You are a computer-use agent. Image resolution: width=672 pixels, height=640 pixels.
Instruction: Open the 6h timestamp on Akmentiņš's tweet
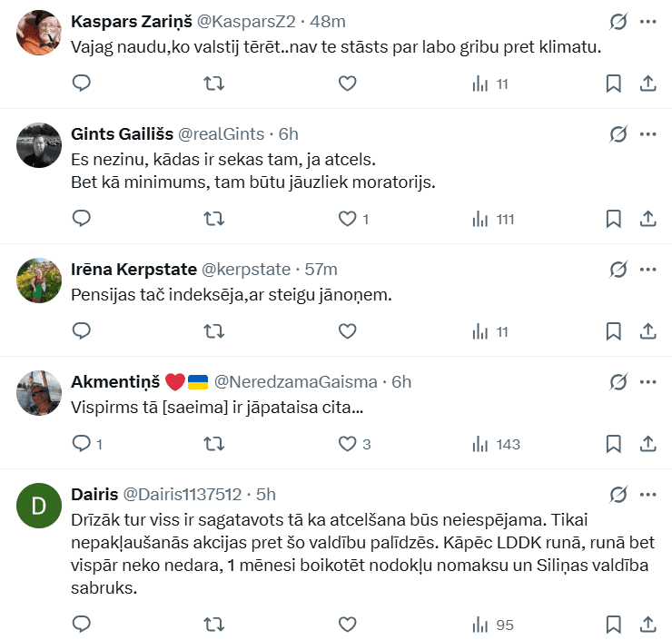click(401, 382)
